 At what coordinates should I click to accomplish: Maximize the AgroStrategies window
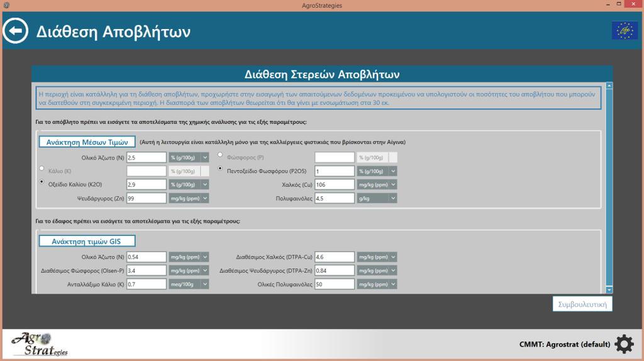(619, 4)
